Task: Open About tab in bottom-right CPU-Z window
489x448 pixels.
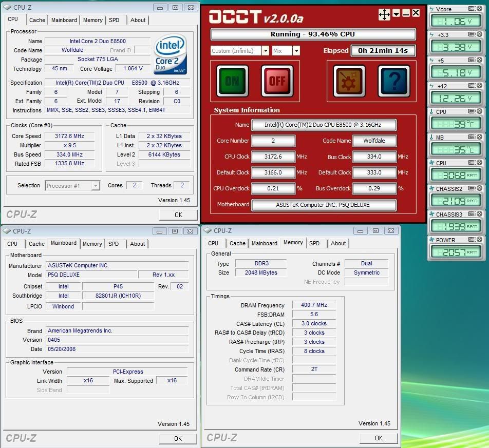Action: [338, 243]
